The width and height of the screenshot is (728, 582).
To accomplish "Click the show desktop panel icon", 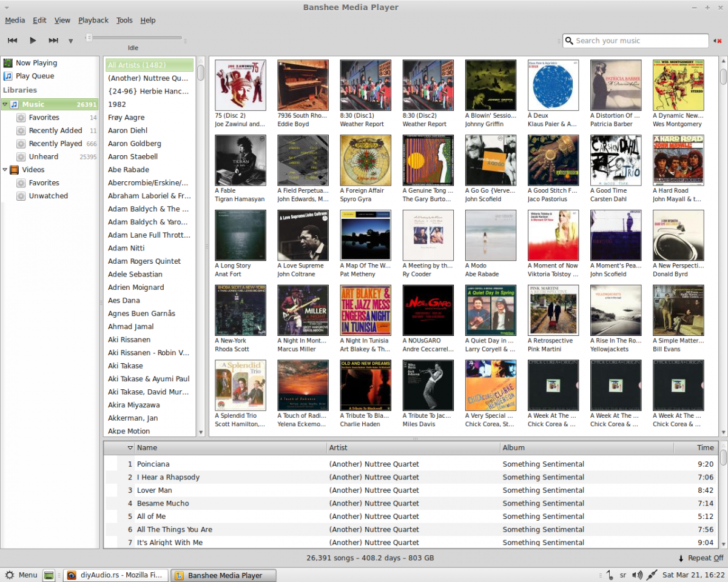I will tap(49, 575).
